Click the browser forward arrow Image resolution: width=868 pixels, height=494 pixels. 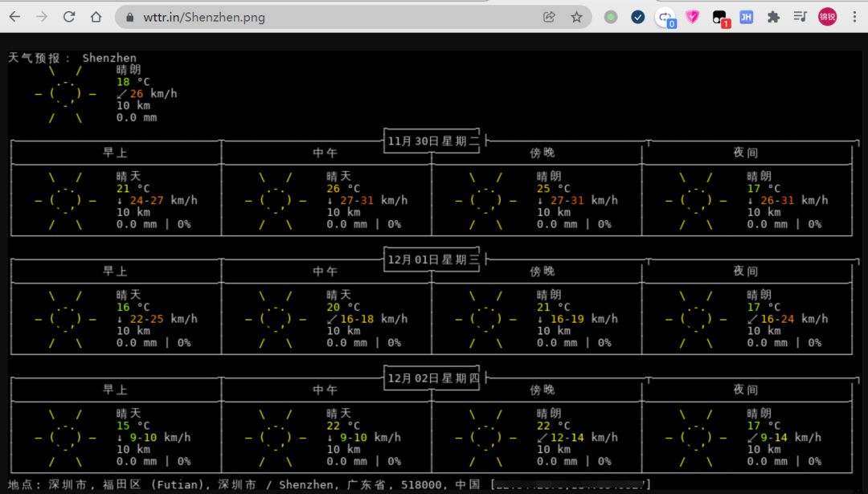click(x=42, y=17)
